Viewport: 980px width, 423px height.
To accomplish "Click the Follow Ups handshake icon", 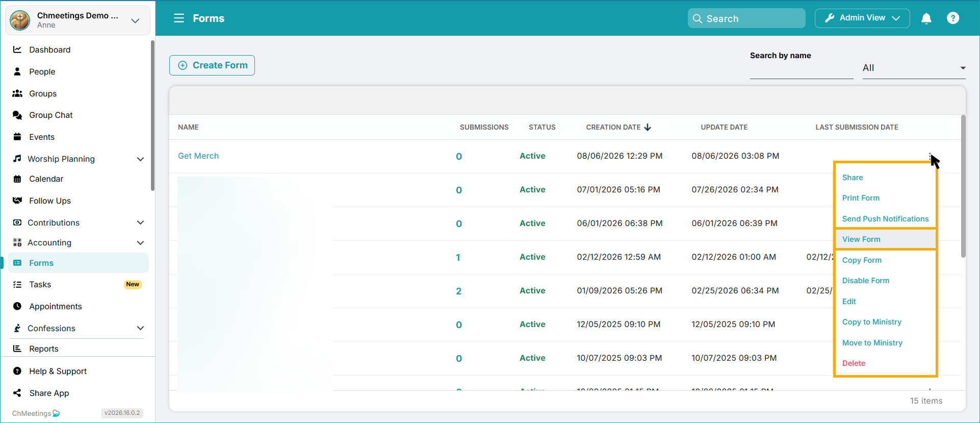I will pyautogui.click(x=17, y=201).
